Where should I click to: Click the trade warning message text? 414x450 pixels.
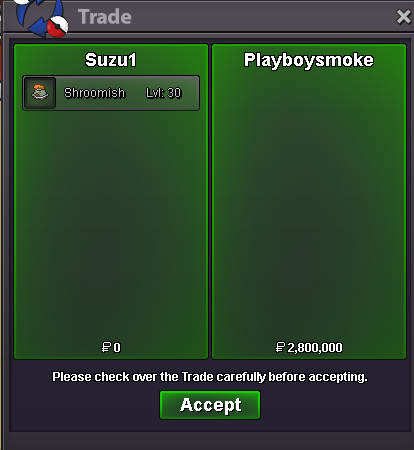tap(210, 377)
